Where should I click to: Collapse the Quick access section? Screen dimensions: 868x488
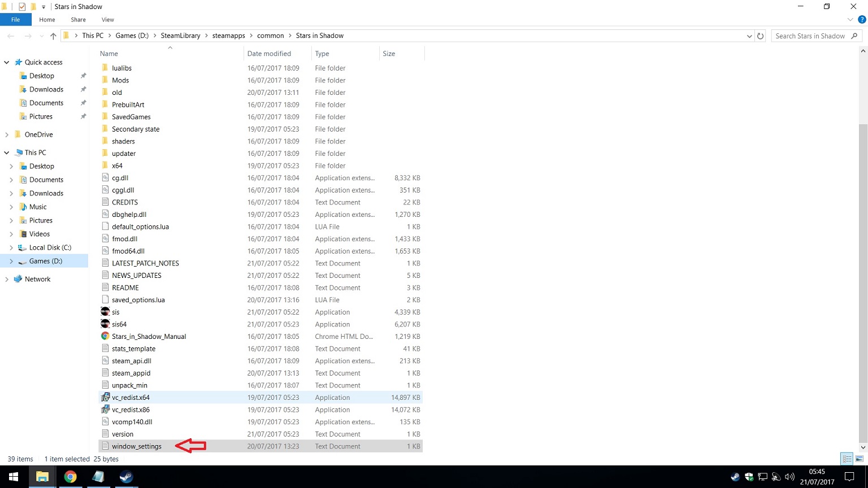click(x=7, y=62)
